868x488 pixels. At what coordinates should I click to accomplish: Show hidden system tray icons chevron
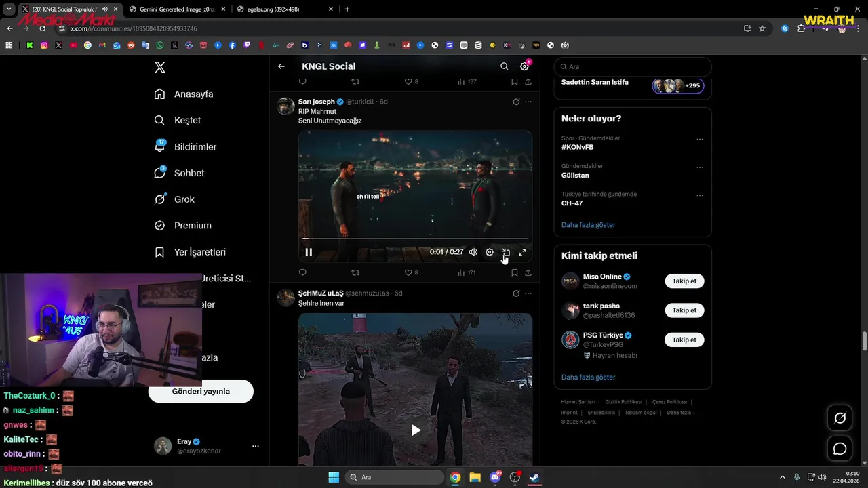[783, 477]
